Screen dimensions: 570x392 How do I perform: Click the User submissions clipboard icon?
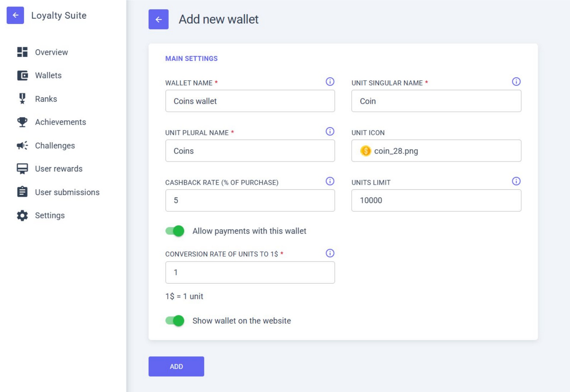click(22, 192)
